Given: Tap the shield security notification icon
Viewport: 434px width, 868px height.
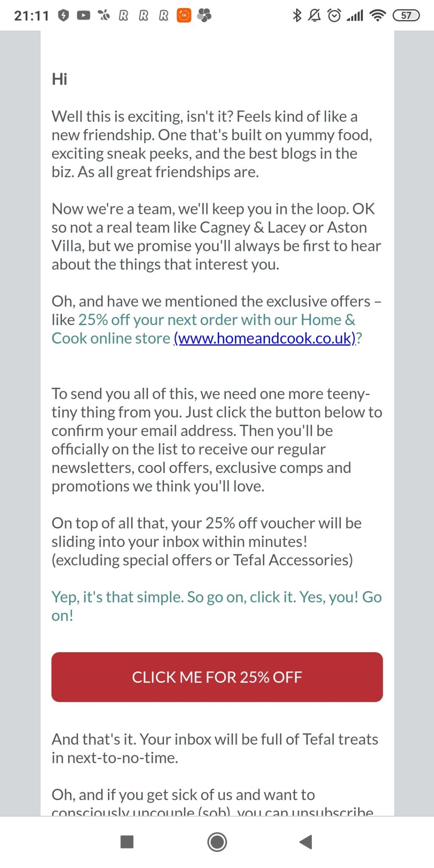Looking at the screenshot, I should tap(63, 16).
